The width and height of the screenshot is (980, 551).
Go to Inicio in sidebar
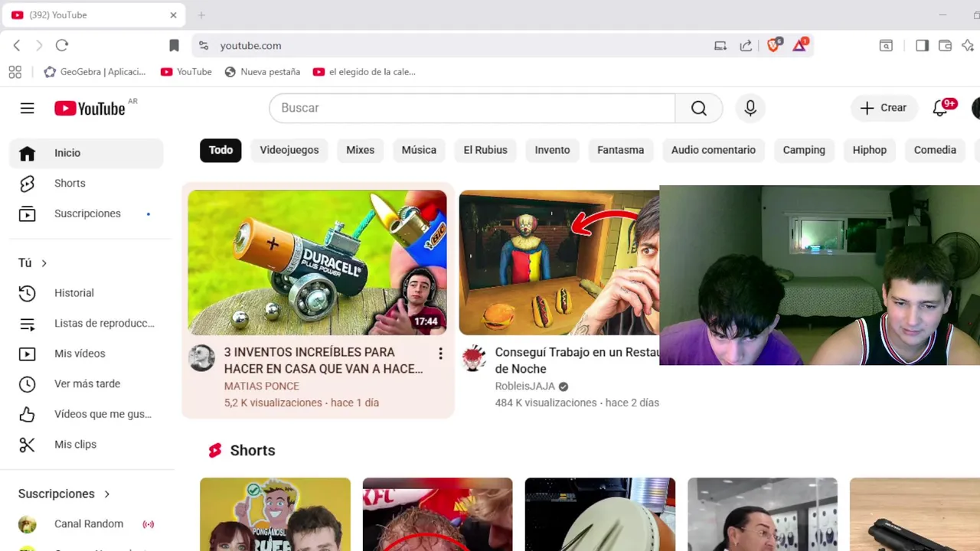point(87,153)
